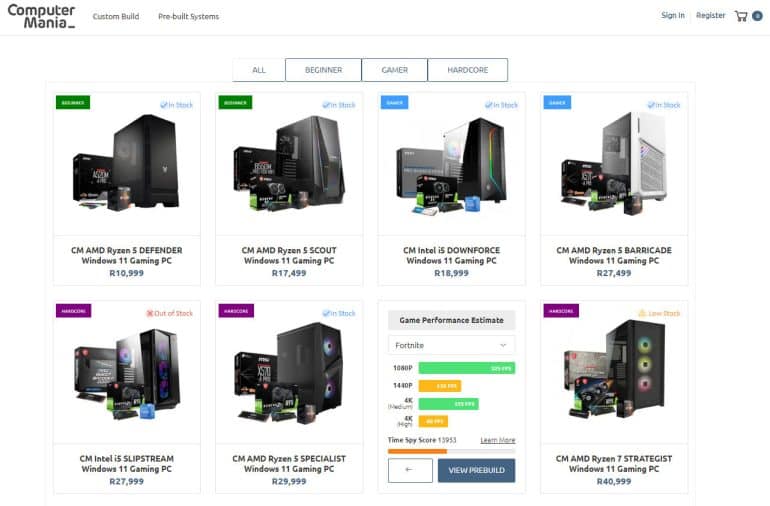Click the In Stock indicator on the DOWNFORCE card

(501, 105)
